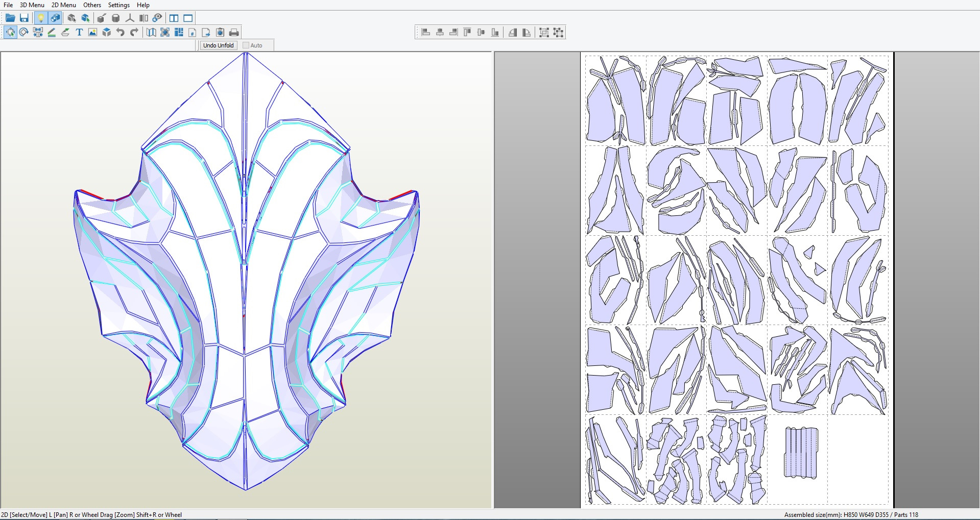
Task: Open the Settings menu
Action: 119,5
